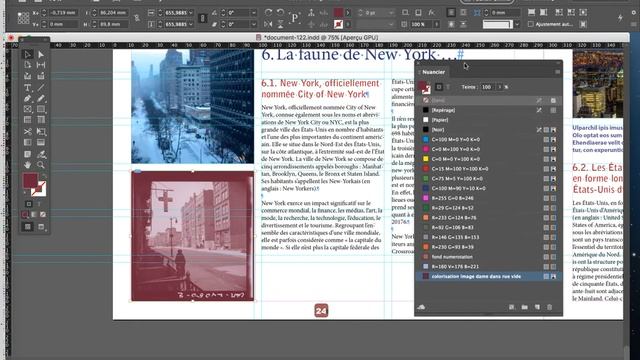Select the Free Transform tool
The width and height of the screenshot is (640, 360).
pos(41,131)
